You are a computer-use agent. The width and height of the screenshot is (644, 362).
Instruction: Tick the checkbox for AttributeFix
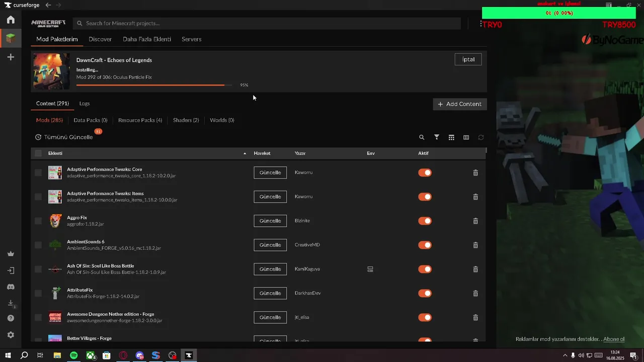coord(38,293)
